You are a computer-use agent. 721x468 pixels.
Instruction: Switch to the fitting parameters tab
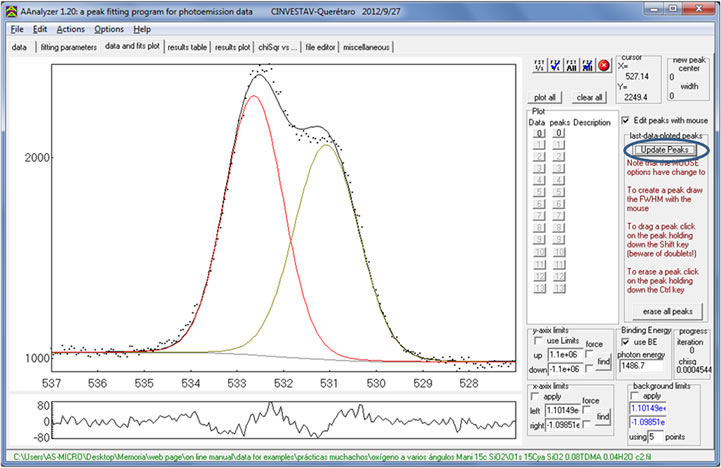[68, 47]
